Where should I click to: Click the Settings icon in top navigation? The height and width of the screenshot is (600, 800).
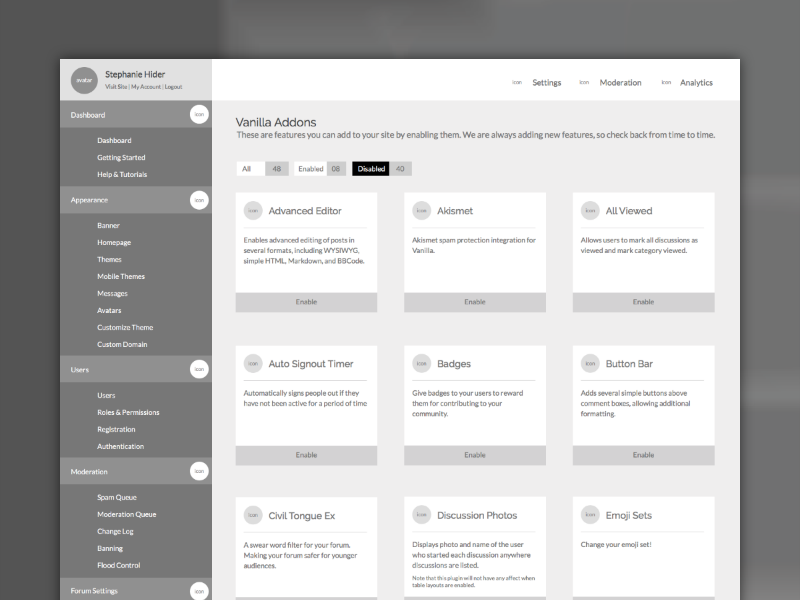tap(517, 82)
